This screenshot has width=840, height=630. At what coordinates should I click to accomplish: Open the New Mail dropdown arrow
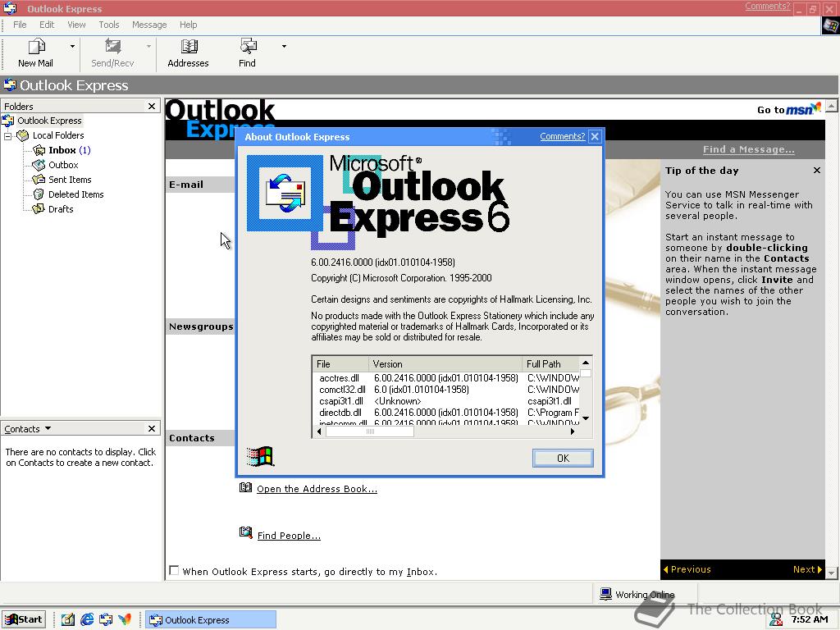72,47
